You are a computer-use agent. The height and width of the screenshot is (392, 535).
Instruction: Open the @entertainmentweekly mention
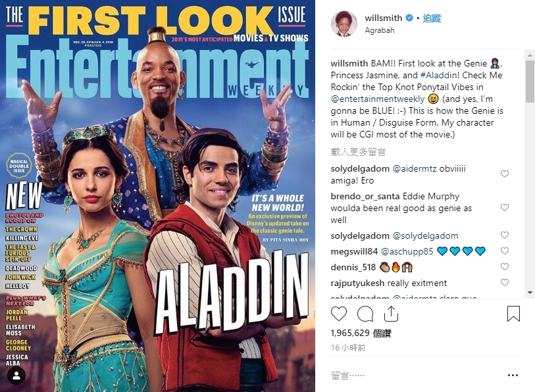point(378,99)
